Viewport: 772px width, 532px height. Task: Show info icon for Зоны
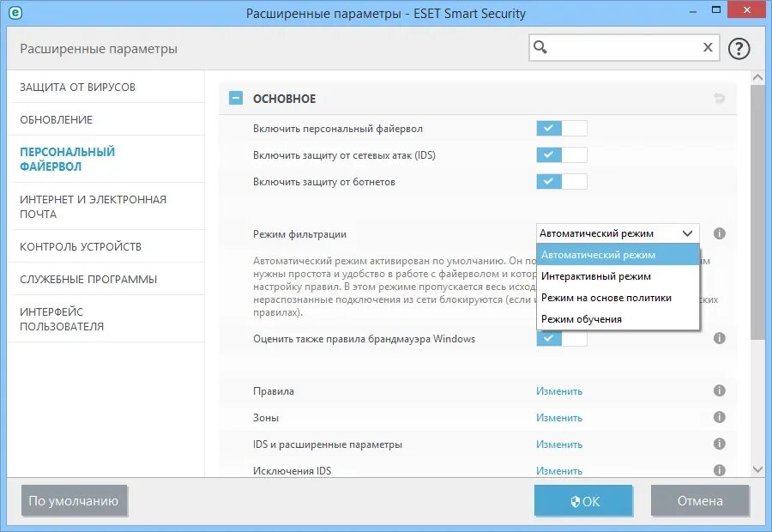720,417
